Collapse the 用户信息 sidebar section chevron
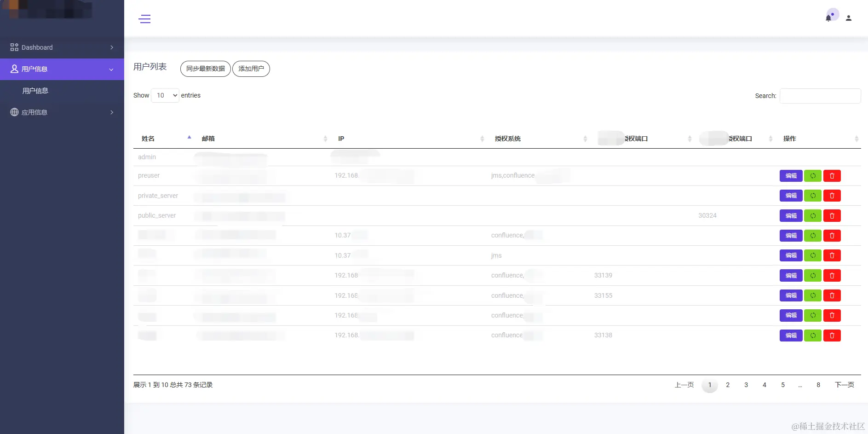This screenshot has width=868, height=434. (111, 69)
